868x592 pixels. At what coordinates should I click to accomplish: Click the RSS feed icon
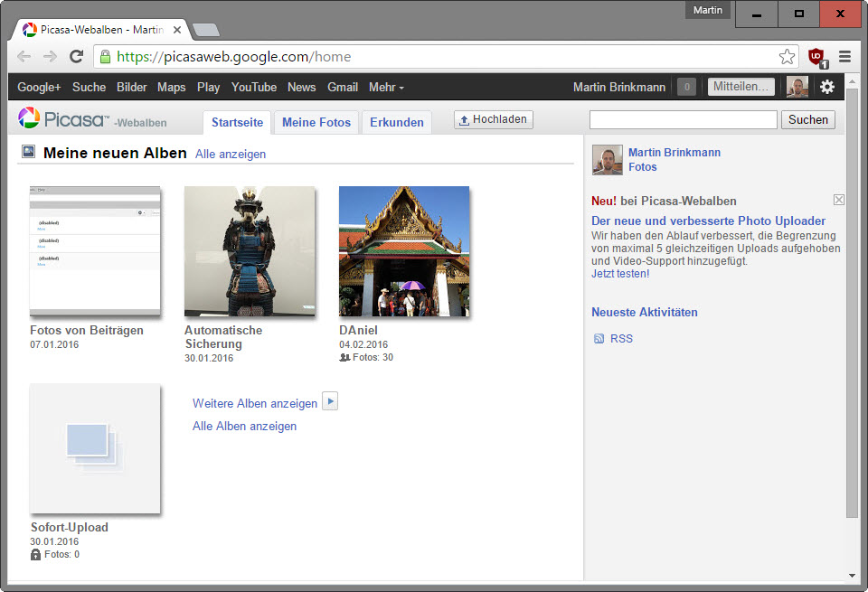(599, 339)
